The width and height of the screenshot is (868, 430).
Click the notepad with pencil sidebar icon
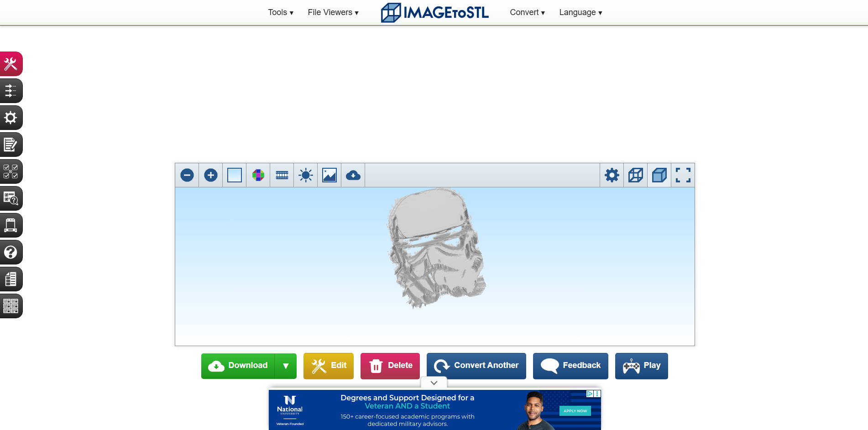click(x=11, y=145)
